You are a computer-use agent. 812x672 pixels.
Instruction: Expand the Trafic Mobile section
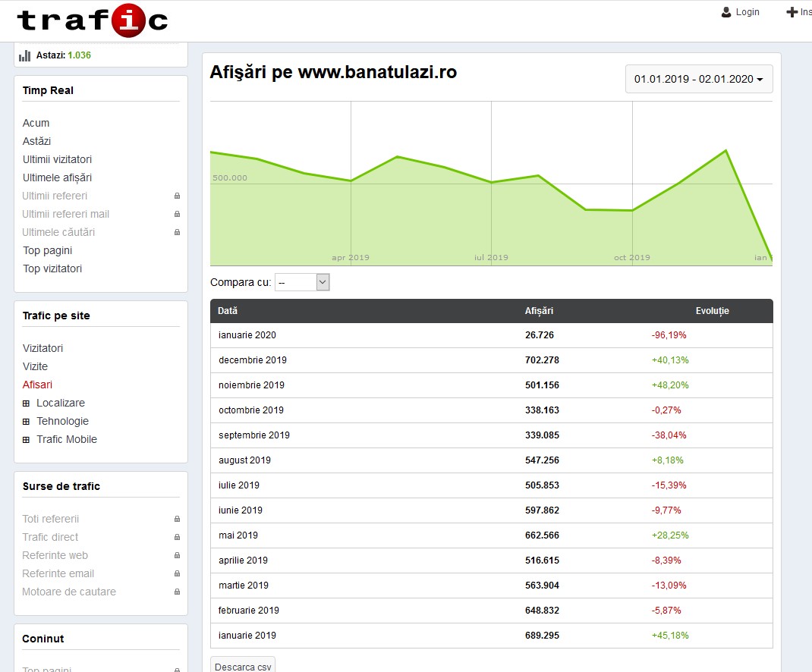click(x=27, y=439)
